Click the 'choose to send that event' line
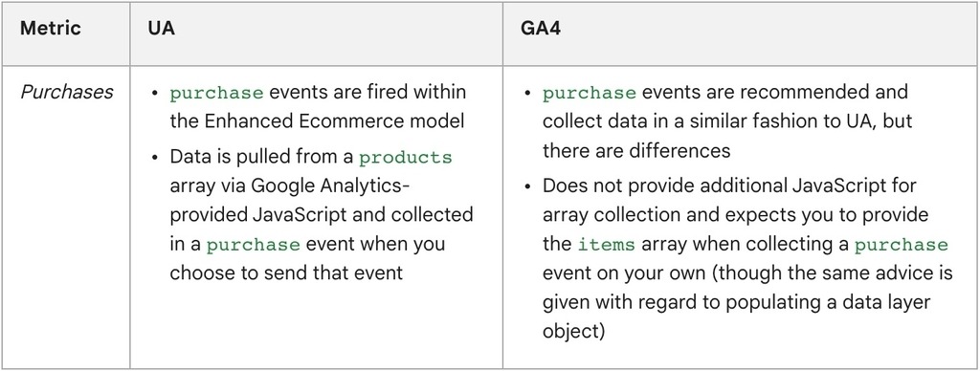 tap(286, 273)
